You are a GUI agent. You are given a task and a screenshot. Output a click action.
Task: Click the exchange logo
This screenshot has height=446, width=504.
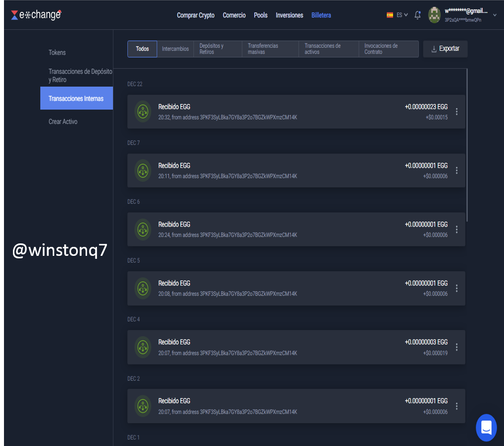[36, 15]
